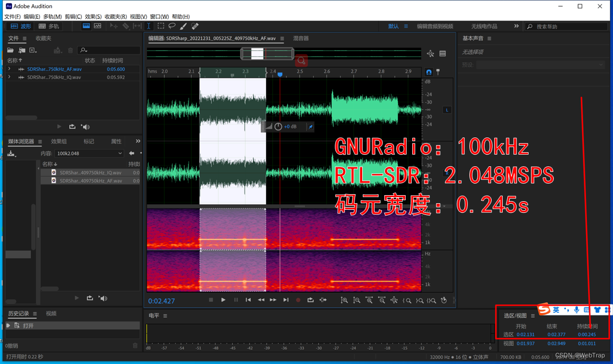The width and height of the screenshot is (613, 364).
Task: Open the 混音器 tab
Action: pyautogui.click(x=301, y=38)
